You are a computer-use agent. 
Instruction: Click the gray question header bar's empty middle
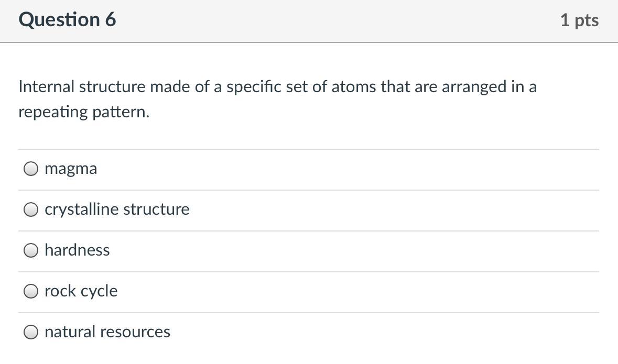335,20
